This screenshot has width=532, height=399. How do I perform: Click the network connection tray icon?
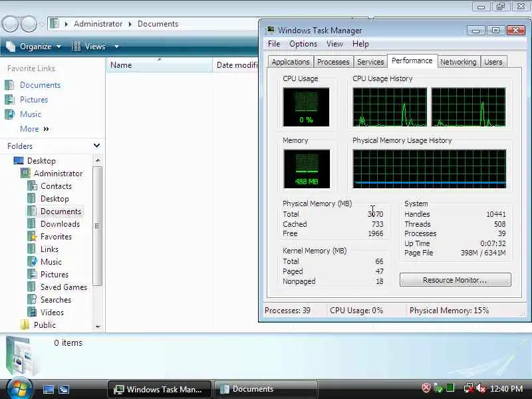pos(469,388)
